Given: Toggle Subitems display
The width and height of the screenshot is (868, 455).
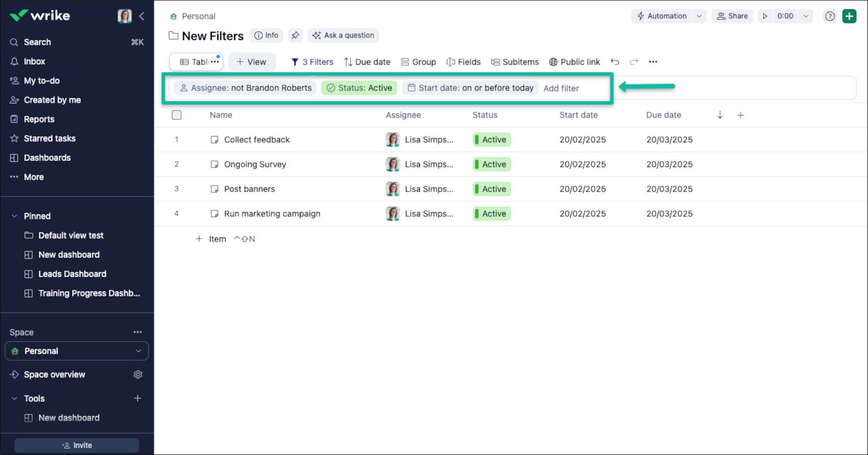Looking at the screenshot, I should click(x=515, y=62).
